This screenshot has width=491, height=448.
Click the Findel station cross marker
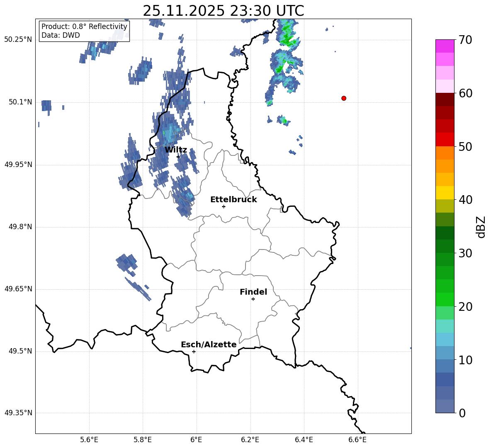click(253, 299)
